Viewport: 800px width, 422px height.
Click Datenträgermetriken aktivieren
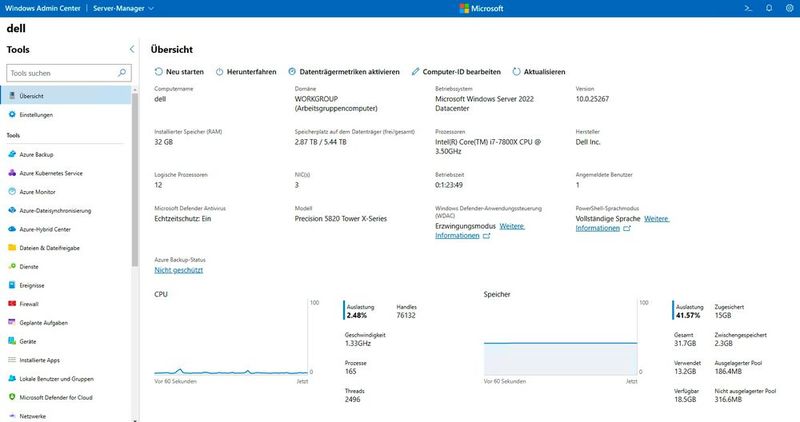pos(344,72)
